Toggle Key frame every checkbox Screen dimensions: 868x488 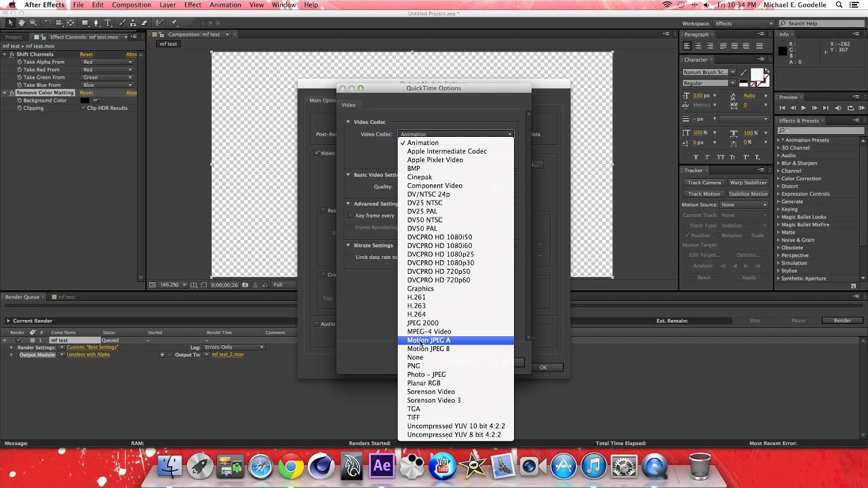pos(351,216)
